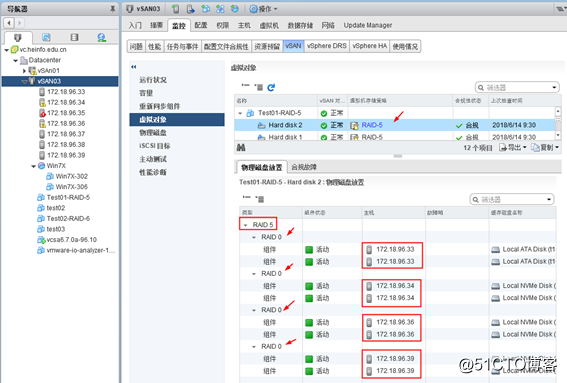Sort by the 名称 name column header
567x383 pixels.
tap(276, 101)
